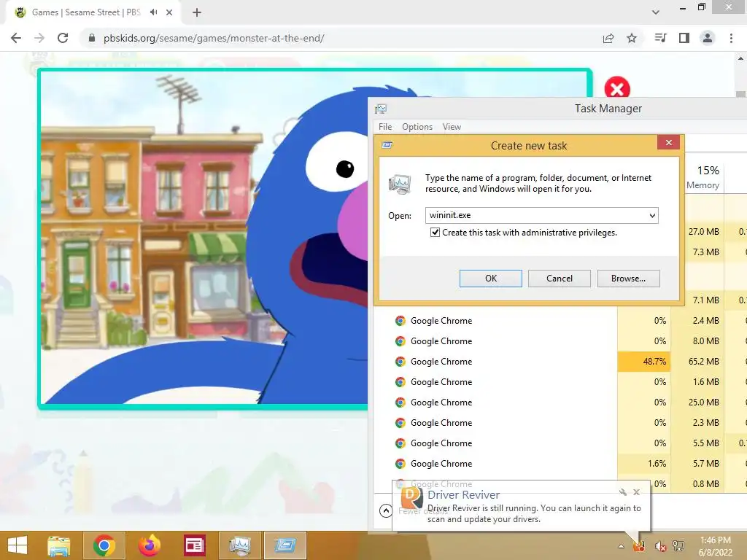The width and height of the screenshot is (747, 560).
Task: Select the Google Chrome row with 2.4 MB
Action: pos(560,321)
